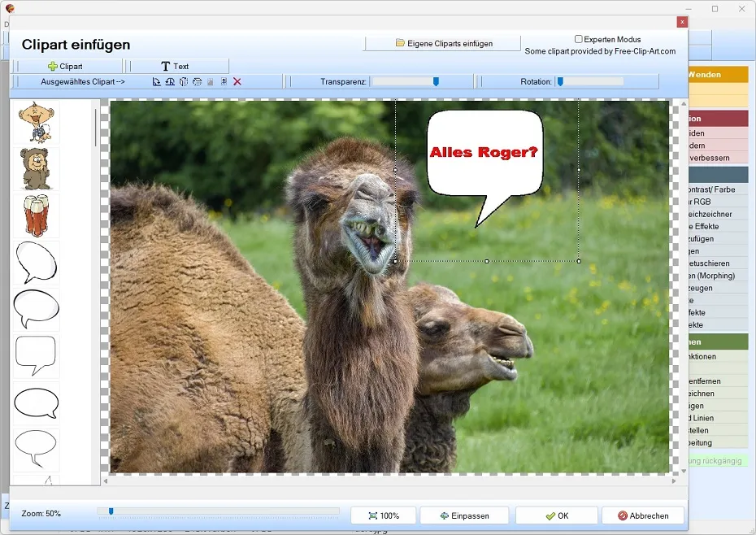This screenshot has height=535, width=756.
Task: Open the Clipart tab
Action: pos(66,66)
